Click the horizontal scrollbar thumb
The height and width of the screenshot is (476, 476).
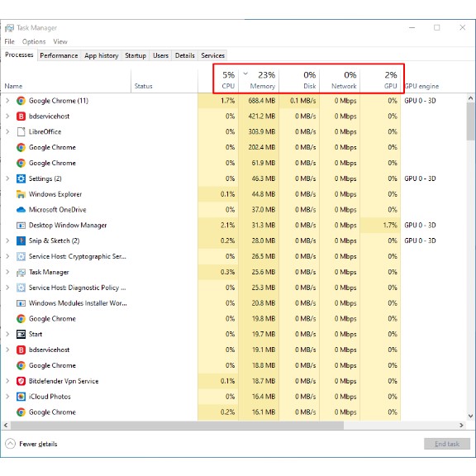pyautogui.click(x=178, y=426)
